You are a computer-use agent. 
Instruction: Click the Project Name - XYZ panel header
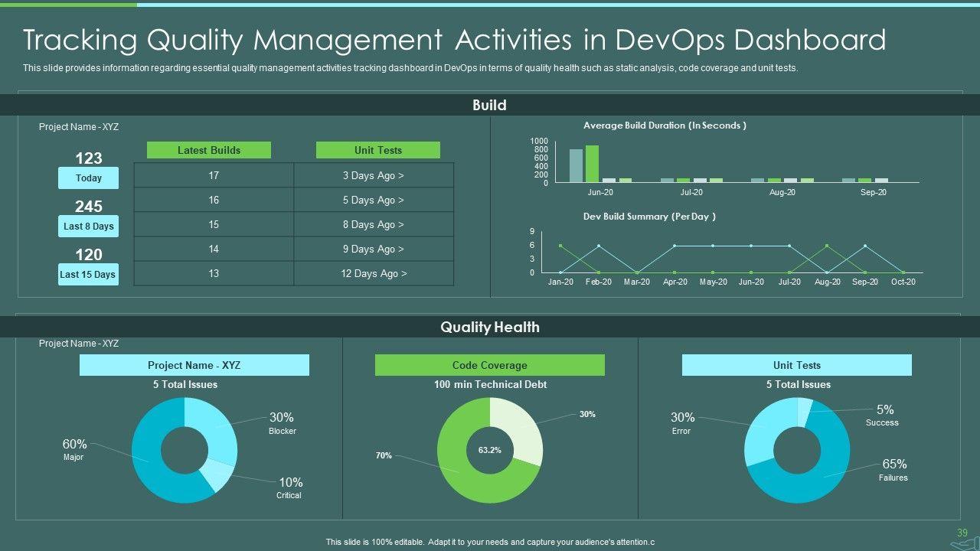coord(194,365)
